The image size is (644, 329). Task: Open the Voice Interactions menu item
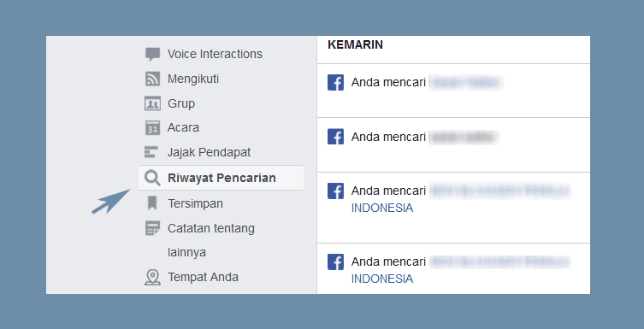point(215,54)
